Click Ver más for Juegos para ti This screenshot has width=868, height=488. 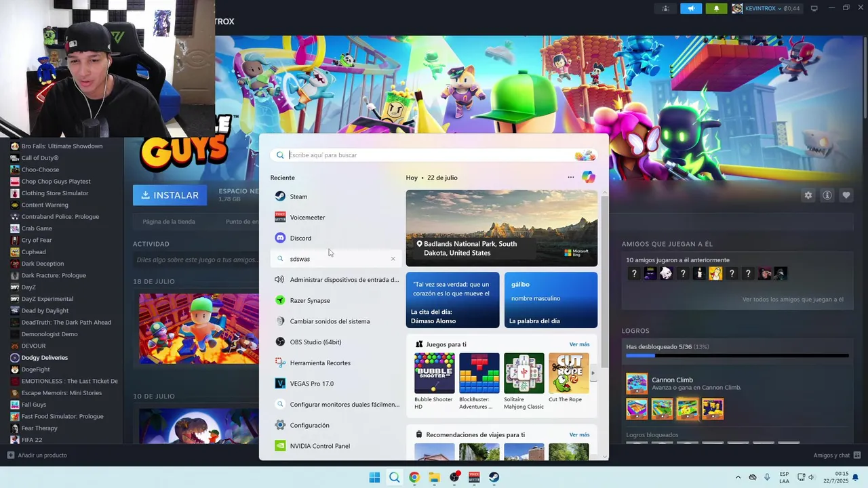pos(579,344)
